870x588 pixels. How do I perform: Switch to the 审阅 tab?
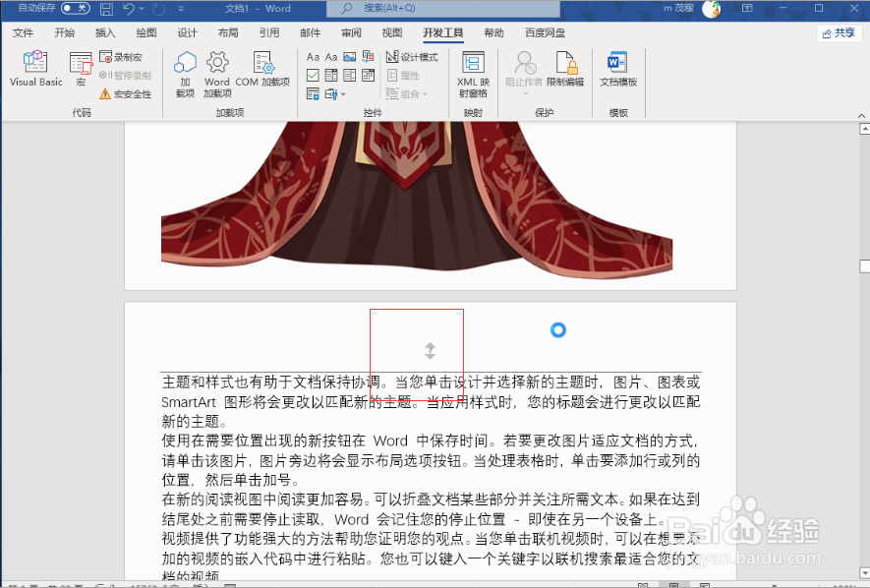coord(351,32)
